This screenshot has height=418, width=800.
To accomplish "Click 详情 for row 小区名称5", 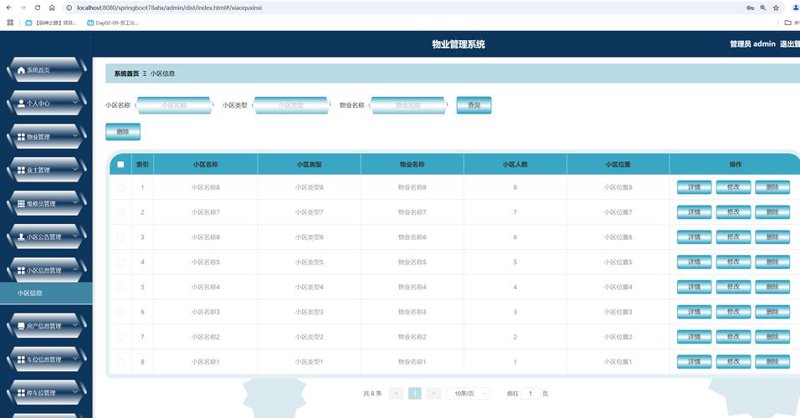I will coord(694,262).
